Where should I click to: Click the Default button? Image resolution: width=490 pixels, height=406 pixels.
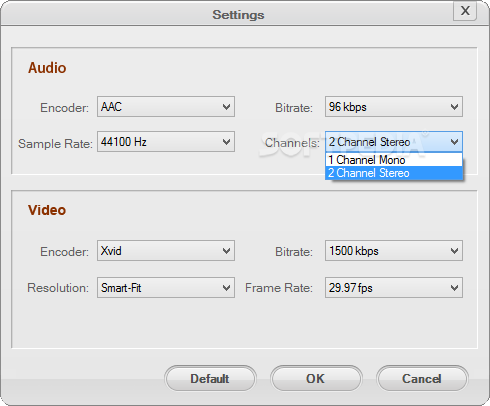pyautogui.click(x=210, y=378)
